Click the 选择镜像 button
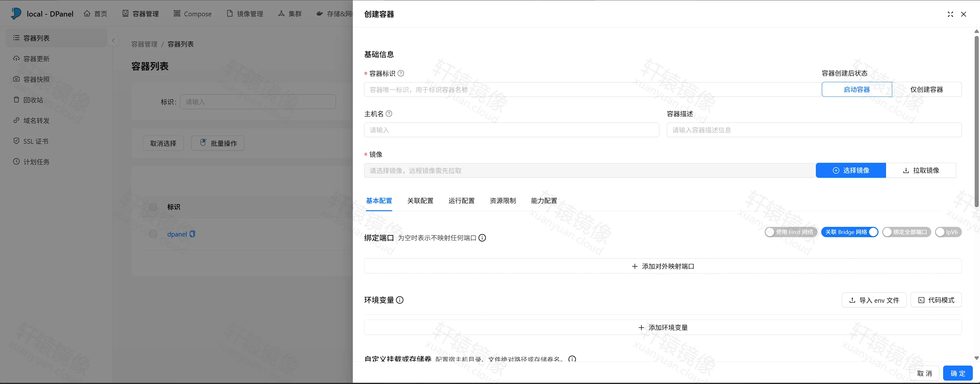The image size is (980, 384). pos(851,170)
